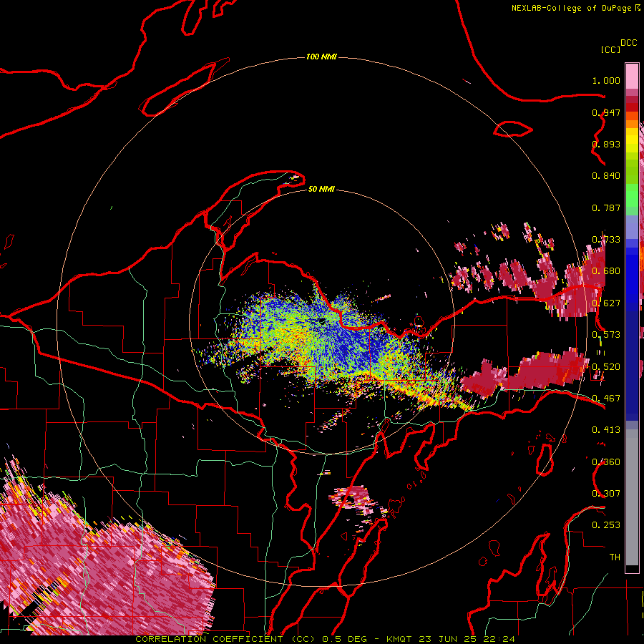Click the 0.573 scale value

coord(606,335)
